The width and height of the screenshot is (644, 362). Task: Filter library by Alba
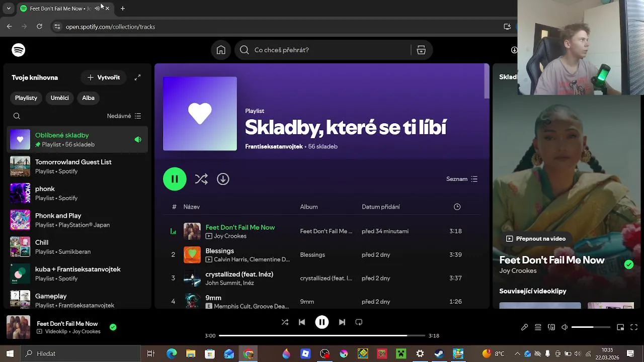[x=88, y=98]
